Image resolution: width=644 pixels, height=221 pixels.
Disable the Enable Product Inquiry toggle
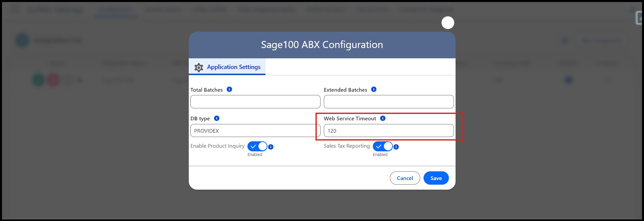(257, 146)
